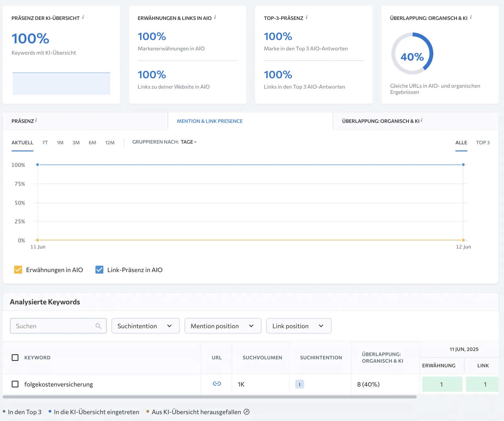
Task: Select the 7T time range
Action: coord(45,143)
